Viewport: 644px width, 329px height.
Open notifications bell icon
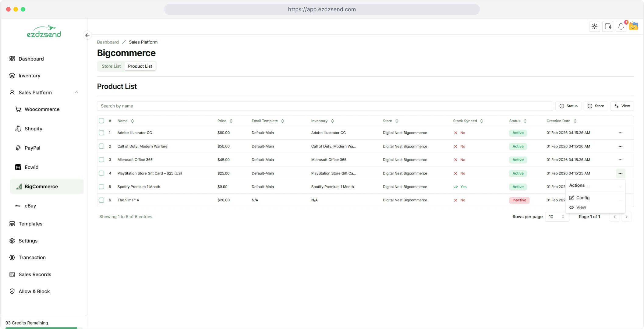pyautogui.click(x=621, y=27)
